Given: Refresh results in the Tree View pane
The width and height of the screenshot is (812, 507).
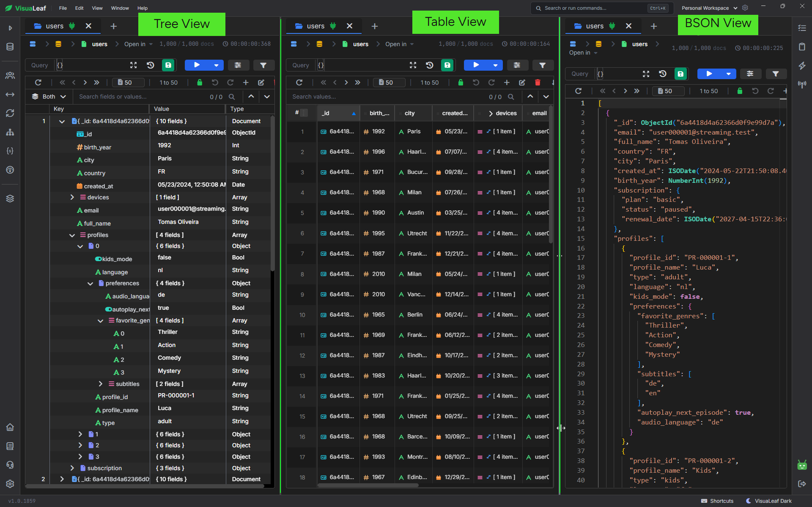Looking at the screenshot, I should pos(38,83).
